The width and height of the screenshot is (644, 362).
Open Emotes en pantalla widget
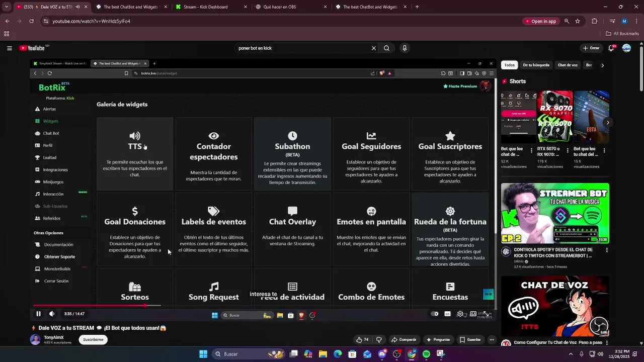tap(371, 229)
